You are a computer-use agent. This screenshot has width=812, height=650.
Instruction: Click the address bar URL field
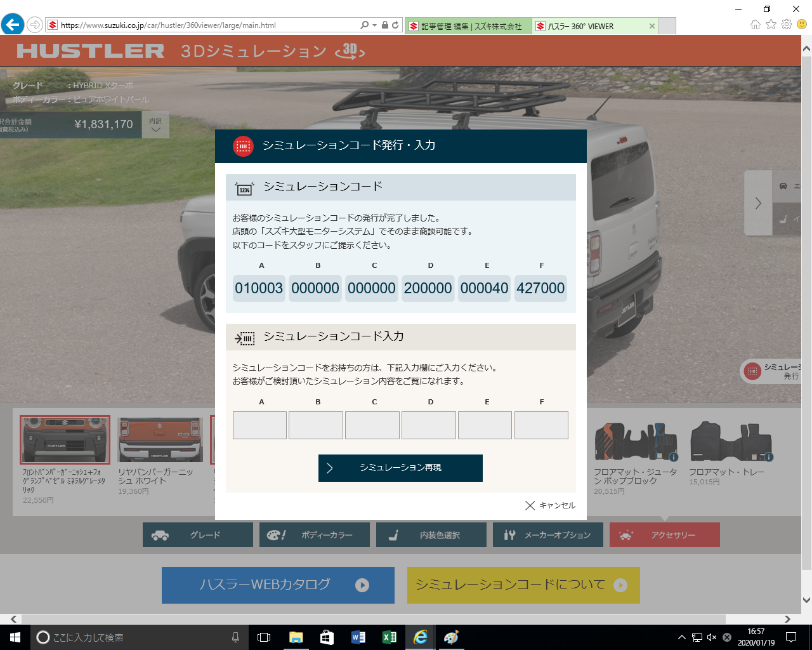click(x=203, y=25)
